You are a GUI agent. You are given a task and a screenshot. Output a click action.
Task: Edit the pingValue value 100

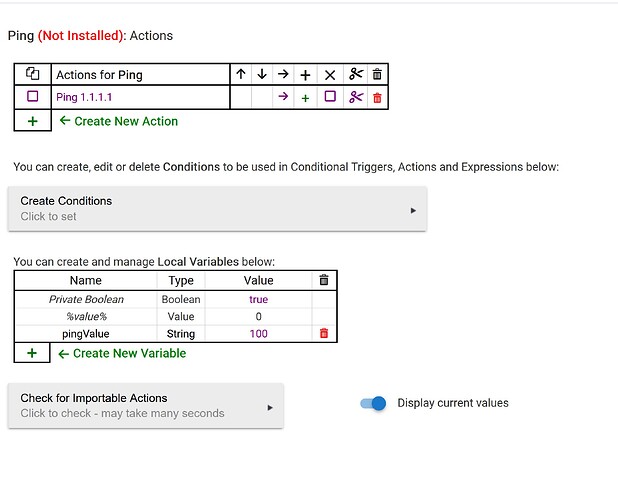259,334
